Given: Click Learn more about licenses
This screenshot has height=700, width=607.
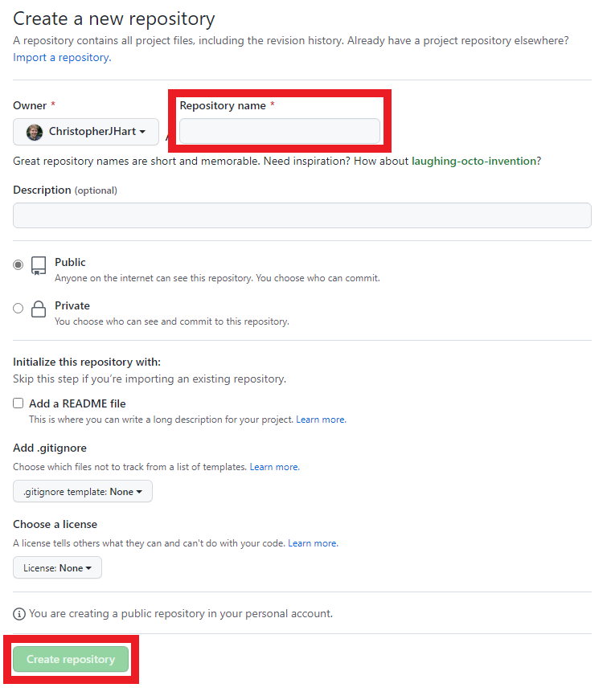Looking at the screenshot, I should tap(313, 543).
